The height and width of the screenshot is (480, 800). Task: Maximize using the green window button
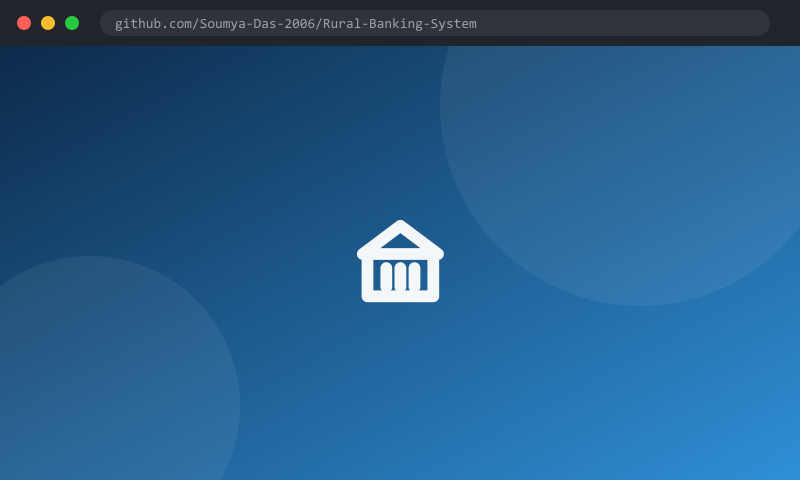(72, 23)
